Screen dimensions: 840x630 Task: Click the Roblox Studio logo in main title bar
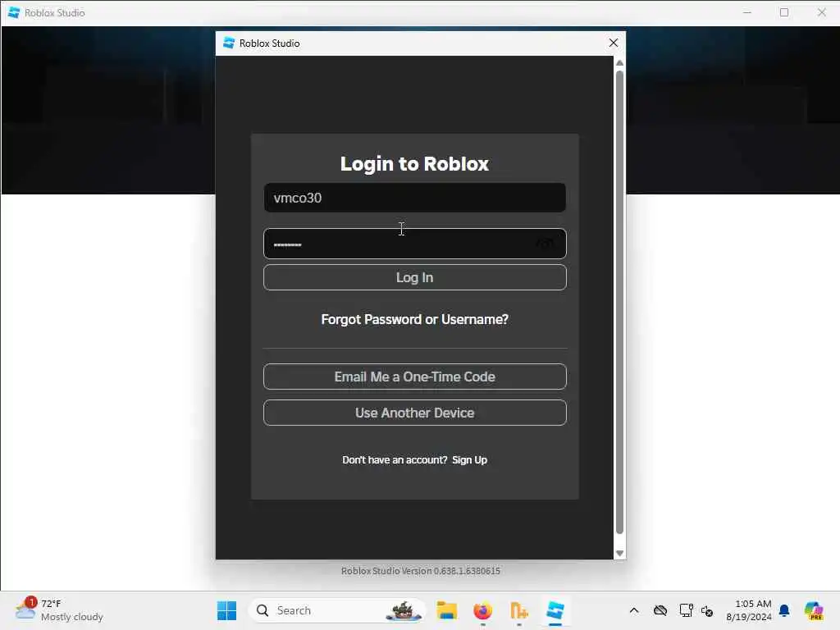[14, 12]
